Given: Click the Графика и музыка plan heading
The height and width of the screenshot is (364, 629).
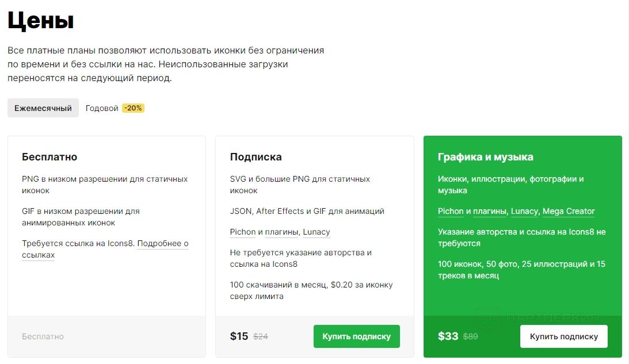Looking at the screenshot, I should coord(485,157).
